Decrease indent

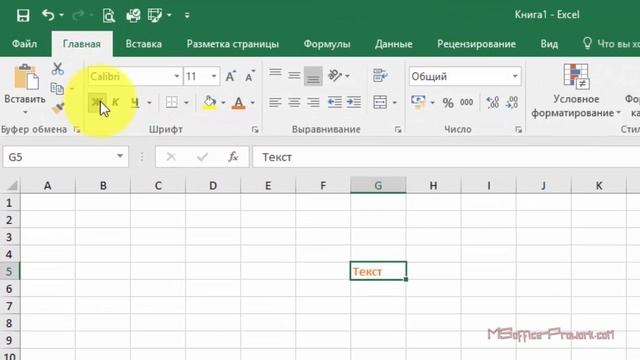coord(335,102)
